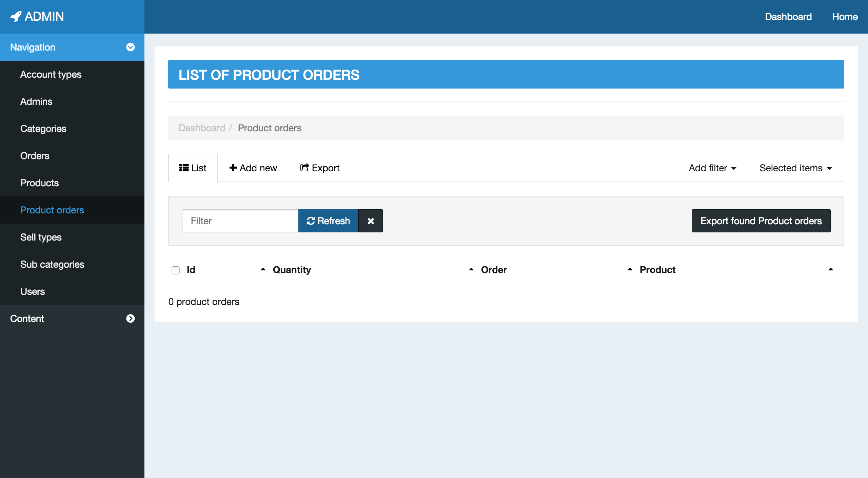Click Export found Product orders button
The image size is (868, 478).
[x=761, y=221]
